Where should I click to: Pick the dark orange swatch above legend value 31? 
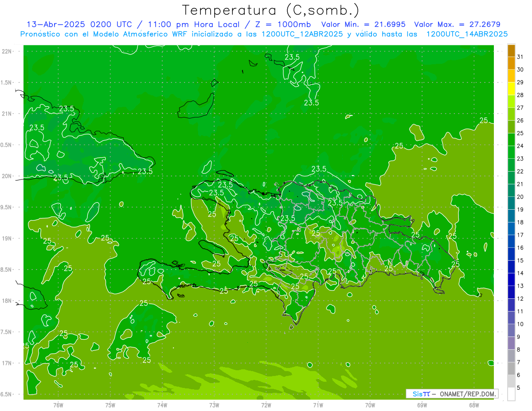(511, 51)
